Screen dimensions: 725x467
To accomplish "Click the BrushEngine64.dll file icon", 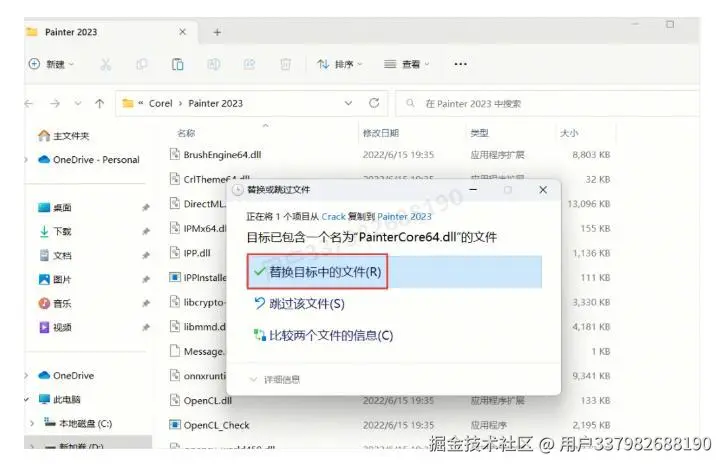I will click(175, 154).
